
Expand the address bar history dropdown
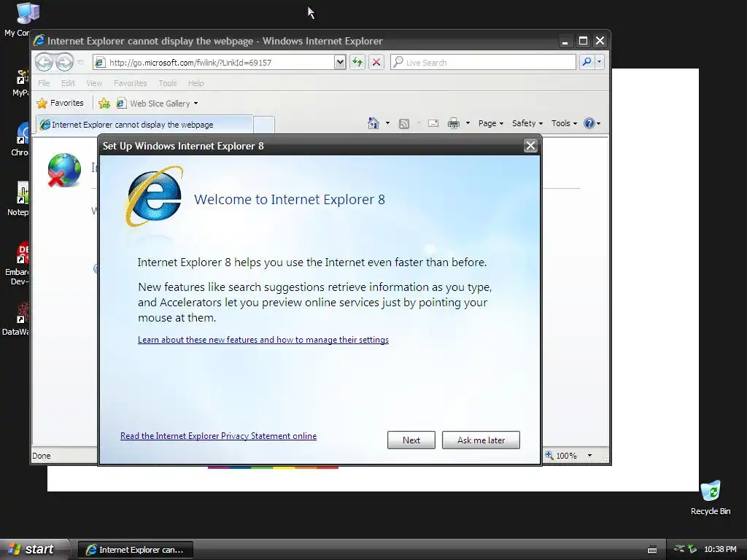pyautogui.click(x=340, y=63)
